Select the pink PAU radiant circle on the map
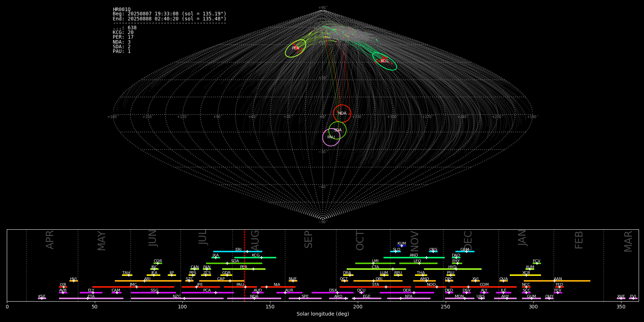This screenshot has height=322, width=644. click(x=331, y=137)
